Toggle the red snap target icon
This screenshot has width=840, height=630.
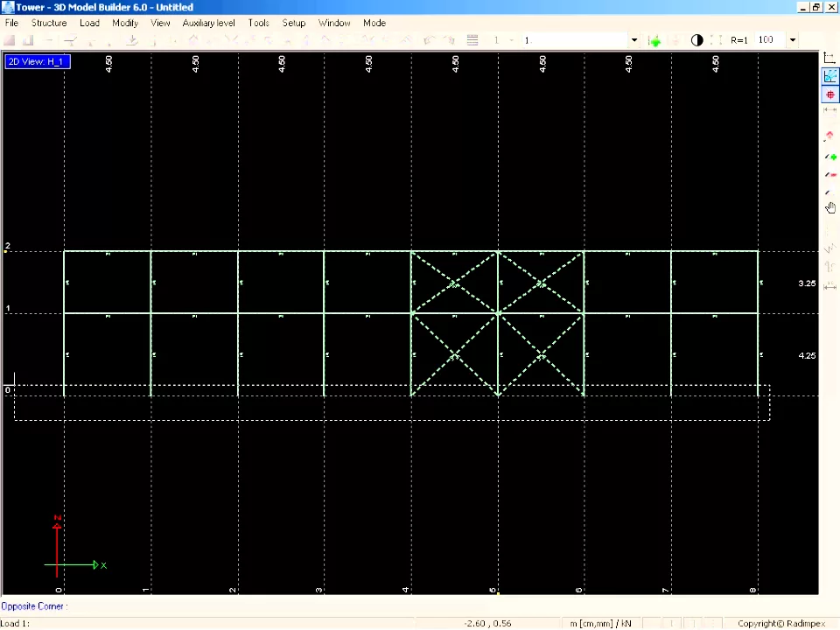(x=829, y=94)
